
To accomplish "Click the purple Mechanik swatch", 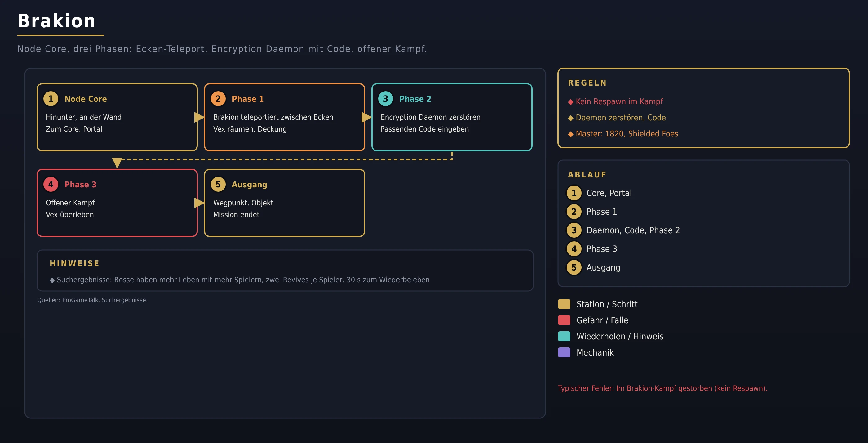I will coord(564,352).
